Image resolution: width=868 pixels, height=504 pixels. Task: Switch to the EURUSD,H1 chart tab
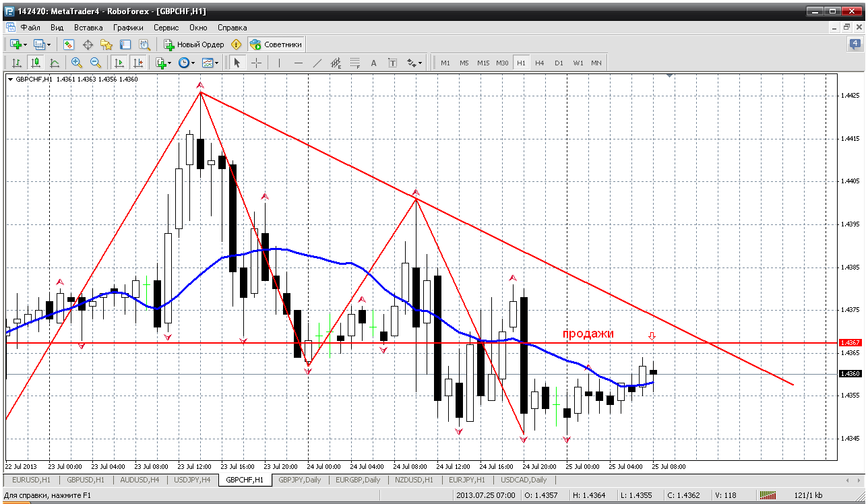point(31,480)
